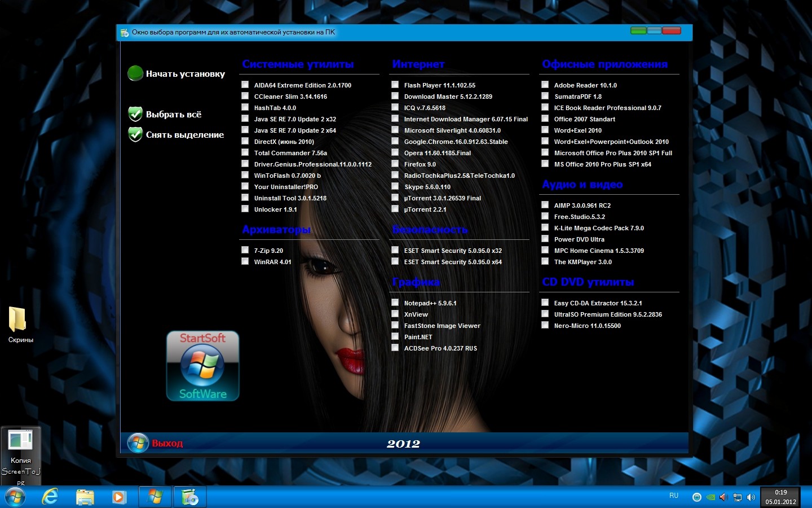Click the RU language indicator

[x=674, y=496]
